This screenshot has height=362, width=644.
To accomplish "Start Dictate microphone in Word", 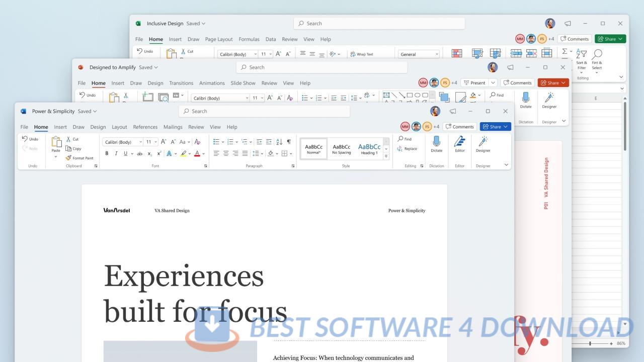I will tap(436, 144).
